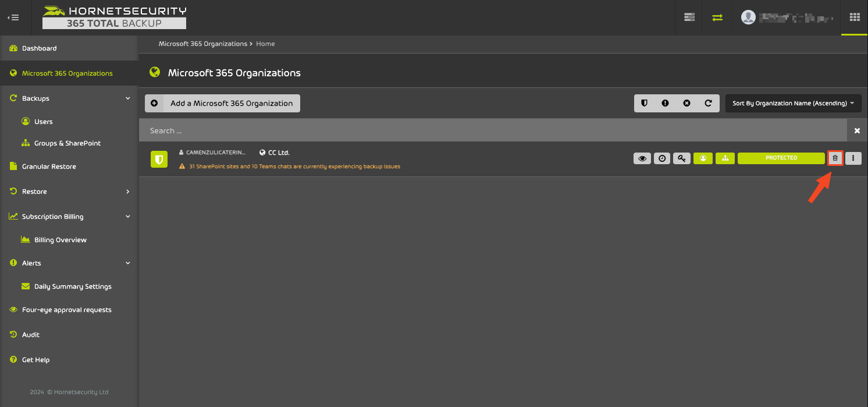Click the Microsoft 365 Organizations breadcrumb
The height and width of the screenshot is (407, 868).
coord(203,44)
